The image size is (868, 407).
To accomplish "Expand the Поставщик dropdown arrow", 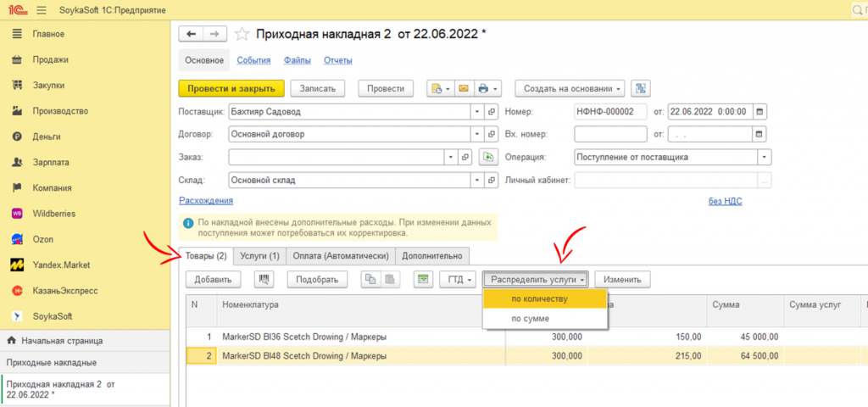I will 476,111.
